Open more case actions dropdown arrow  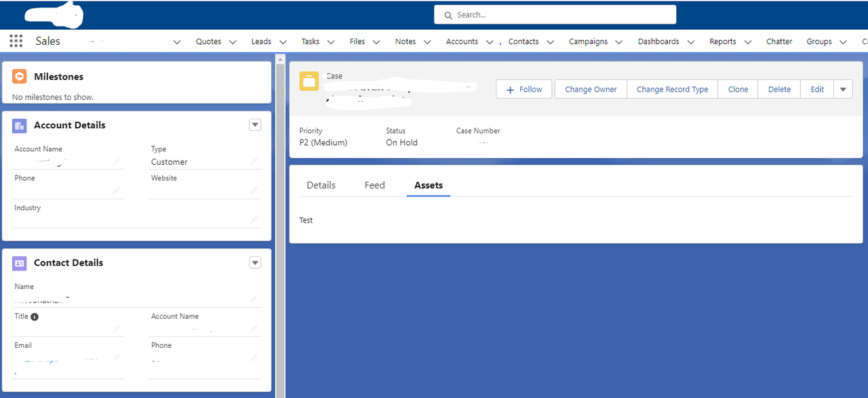point(843,89)
